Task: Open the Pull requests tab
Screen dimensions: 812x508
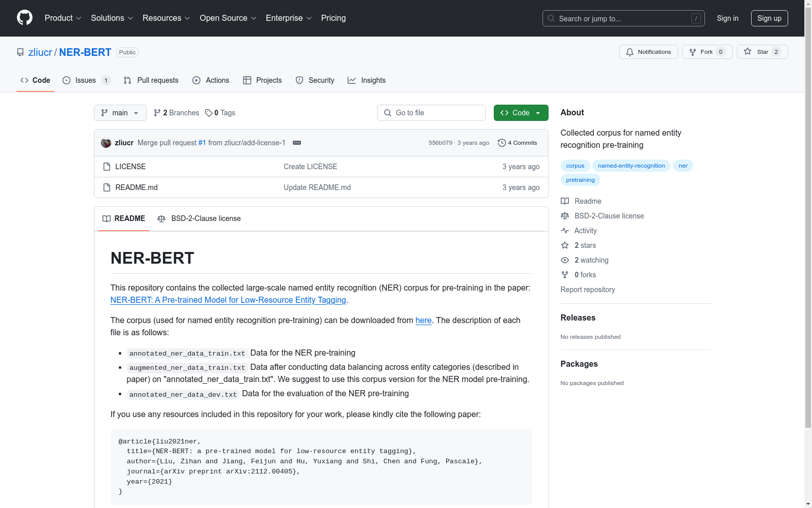Action: (151, 80)
